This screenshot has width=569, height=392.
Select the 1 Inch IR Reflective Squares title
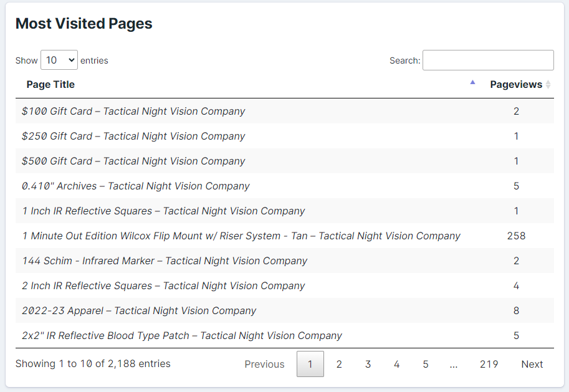click(x=163, y=211)
